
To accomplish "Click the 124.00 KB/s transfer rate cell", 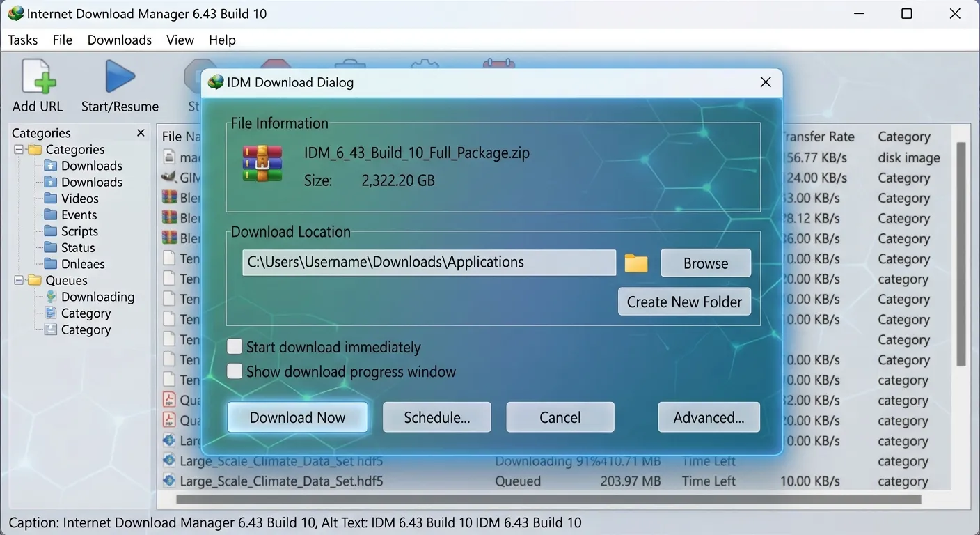I will (814, 178).
